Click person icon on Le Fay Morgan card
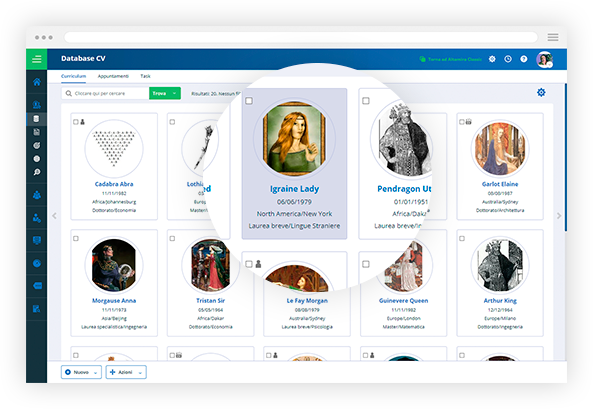 coord(258,264)
